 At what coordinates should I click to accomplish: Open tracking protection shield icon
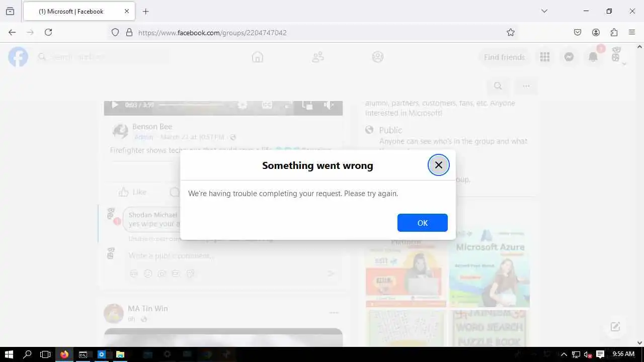point(115,32)
